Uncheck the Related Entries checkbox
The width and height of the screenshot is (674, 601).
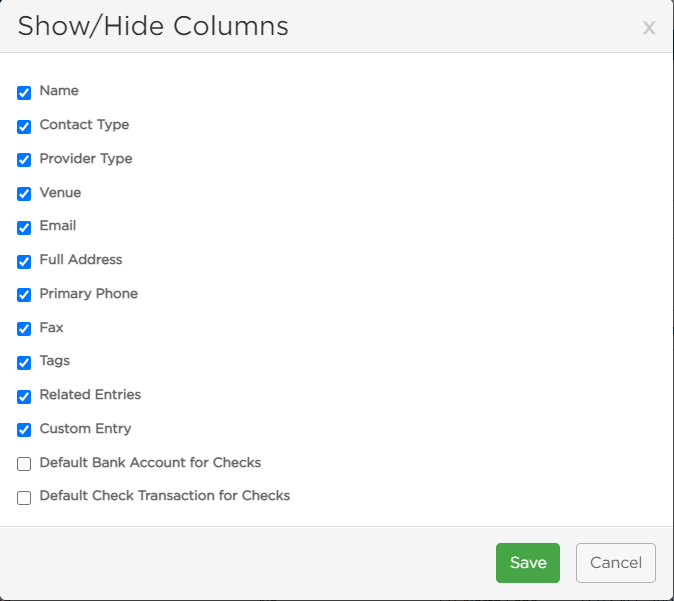click(24, 396)
